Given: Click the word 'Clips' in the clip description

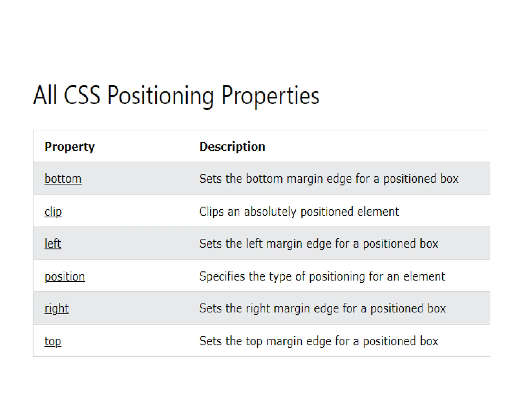Looking at the screenshot, I should tap(211, 211).
